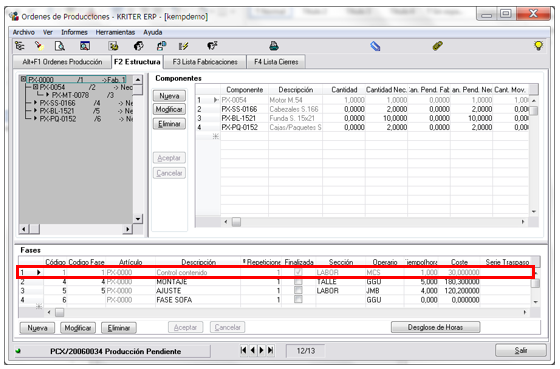Expand the PX-SS-0166 tree node arrow

(35, 103)
